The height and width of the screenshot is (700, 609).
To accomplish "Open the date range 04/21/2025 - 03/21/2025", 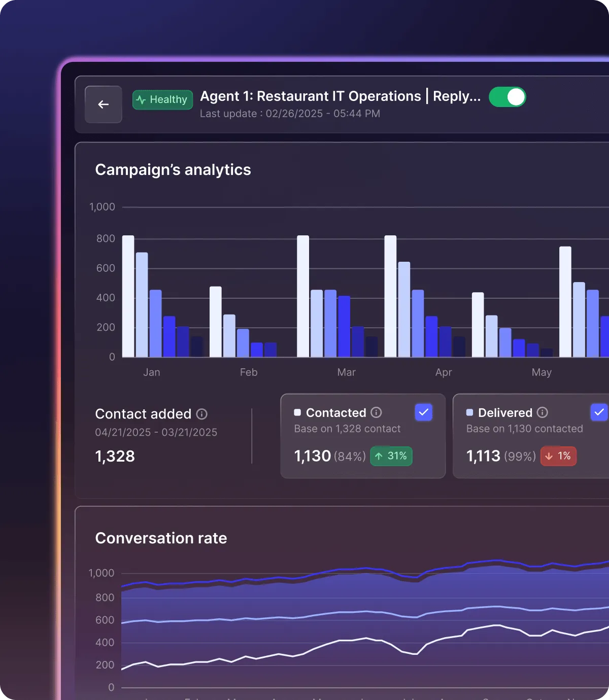I will point(156,432).
